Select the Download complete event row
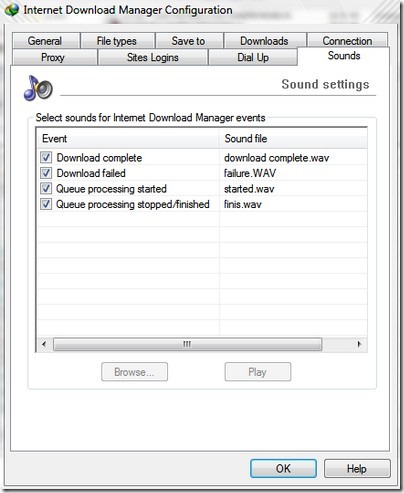 click(x=202, y=157)
